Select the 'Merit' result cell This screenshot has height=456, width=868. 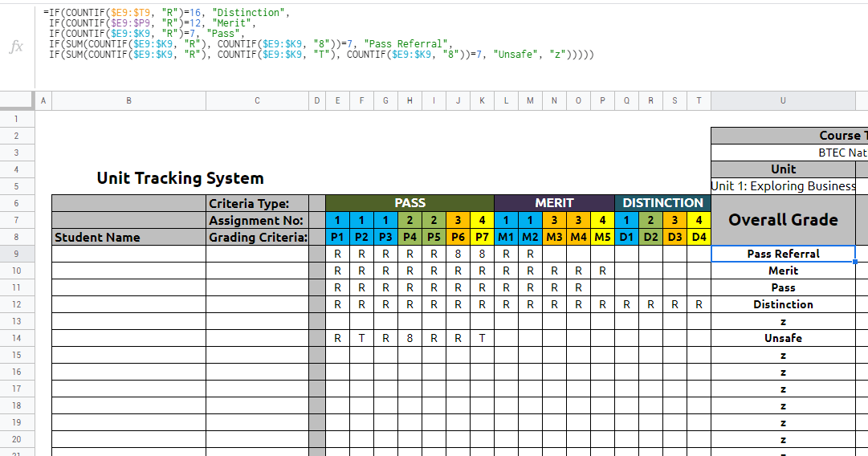[783, 271]
